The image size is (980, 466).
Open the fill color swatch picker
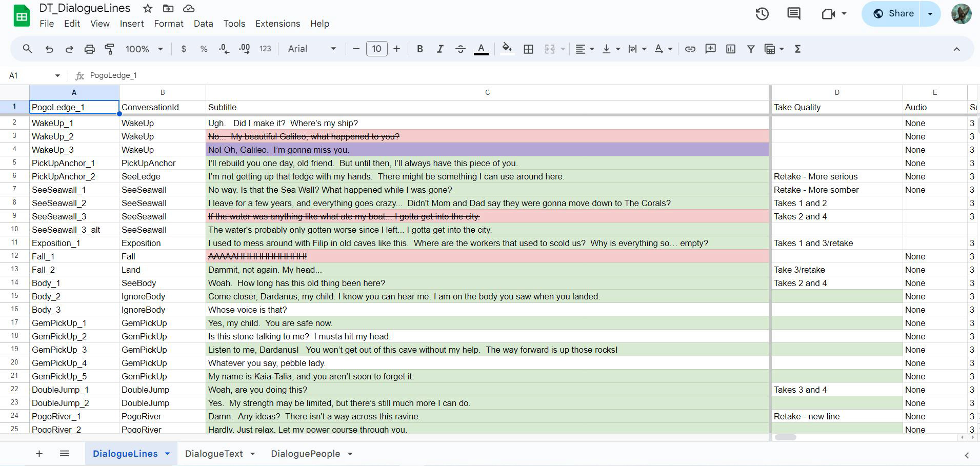click(x=507, y=49)
